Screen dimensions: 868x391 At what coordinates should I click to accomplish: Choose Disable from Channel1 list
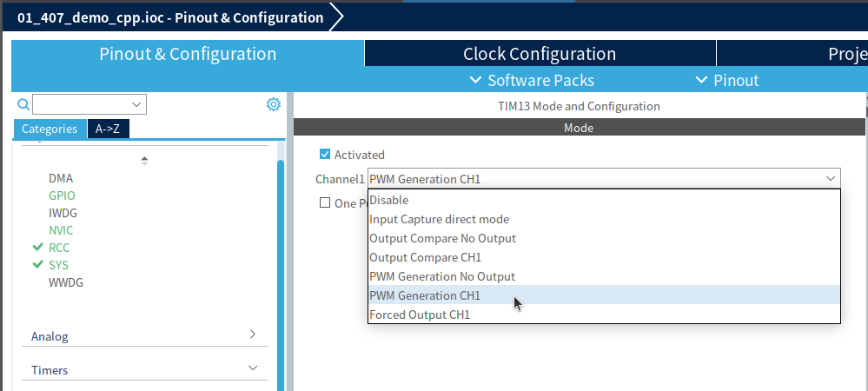pyautogui.click(x=389, y=200)
